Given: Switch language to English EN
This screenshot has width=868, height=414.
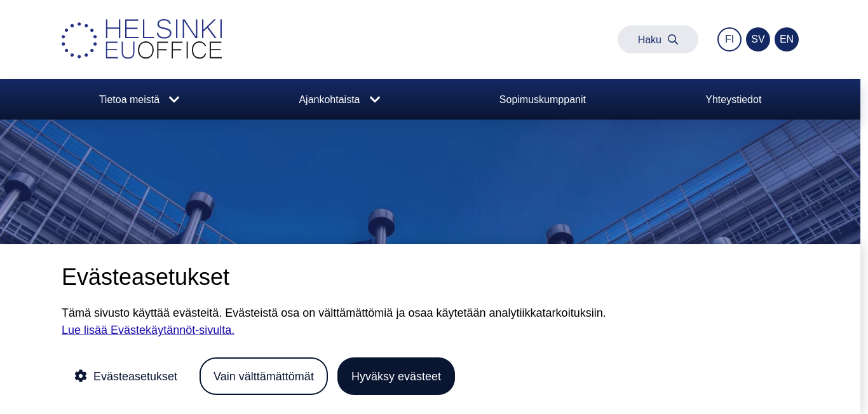Looking at the screenshot, I should pyautogui.click(x=787, y=39).
